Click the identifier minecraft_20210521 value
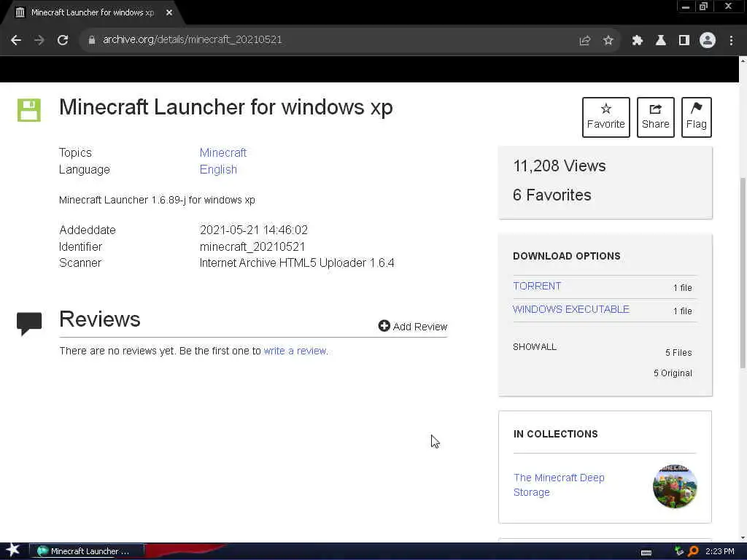Image resolution: width=747 pixels, height=560 pixels. click(x=252, y=246)
